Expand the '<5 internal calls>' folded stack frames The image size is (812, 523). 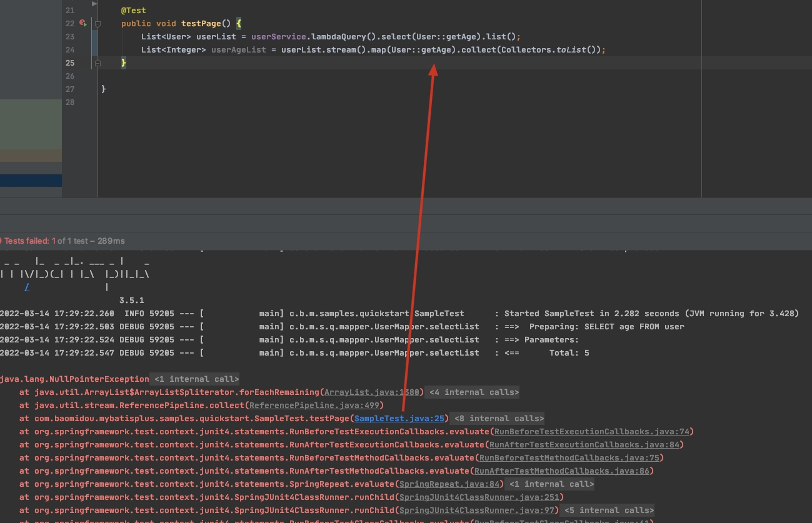[608, 511]
